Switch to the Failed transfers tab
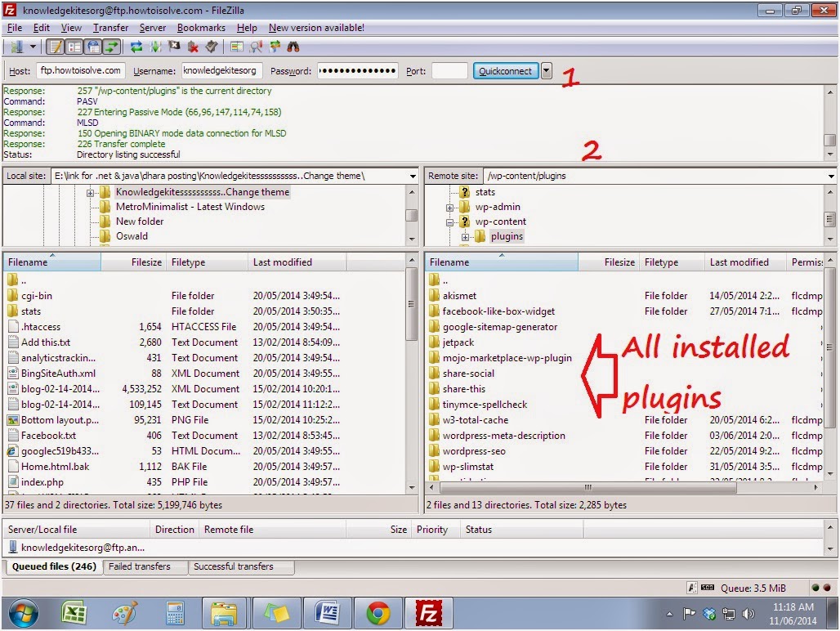The width and height of the screenshot is (840, 631). 145,566
